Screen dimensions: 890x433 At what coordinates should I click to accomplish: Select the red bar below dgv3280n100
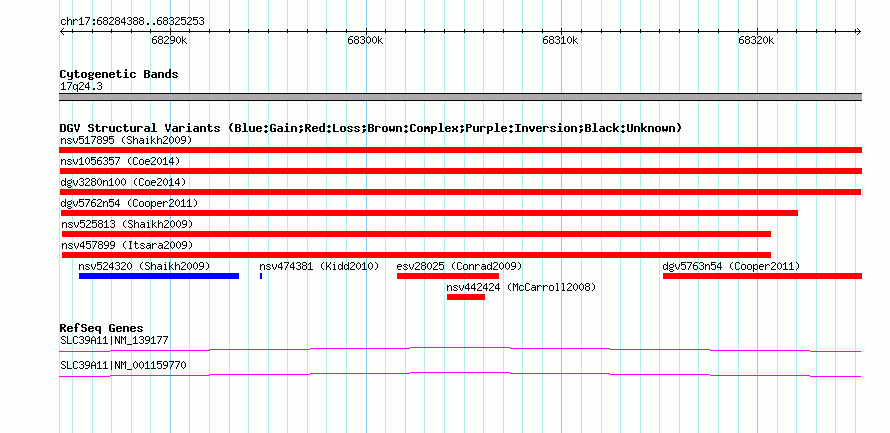click(460, 192)
